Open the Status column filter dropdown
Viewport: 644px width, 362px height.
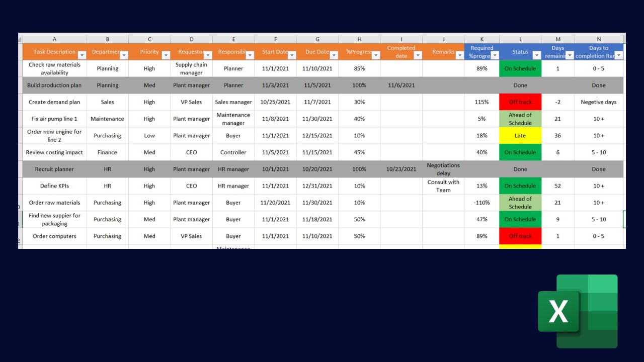point(537,55)
